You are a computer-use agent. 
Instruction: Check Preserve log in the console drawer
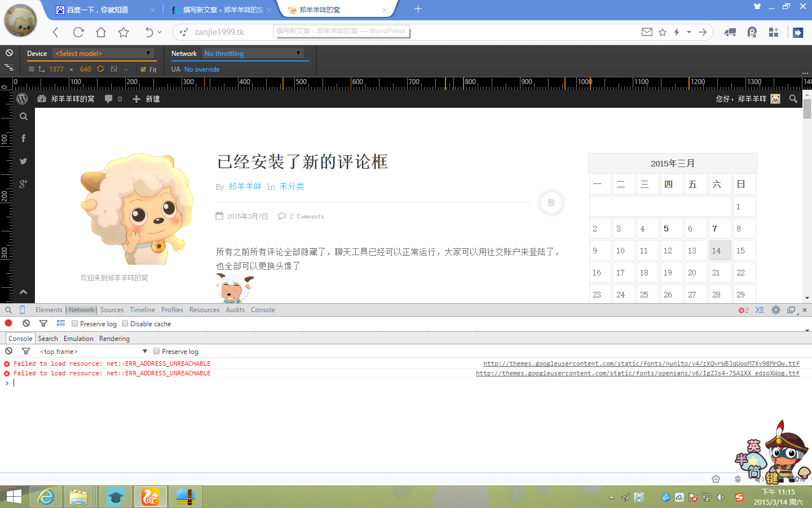click(x=156, y=351)
